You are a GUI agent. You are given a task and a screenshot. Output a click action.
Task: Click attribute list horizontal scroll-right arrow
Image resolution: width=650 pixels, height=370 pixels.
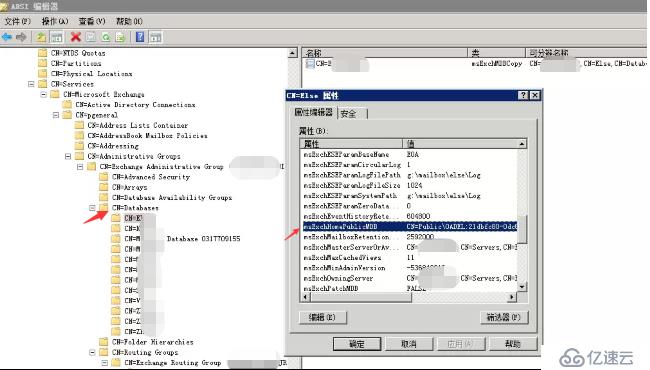tap(512, 297)
